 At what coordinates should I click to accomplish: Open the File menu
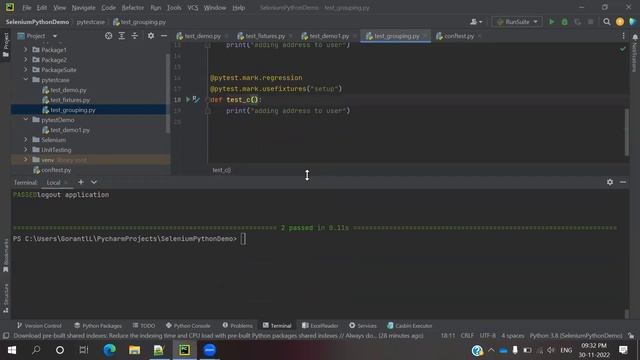27,8
